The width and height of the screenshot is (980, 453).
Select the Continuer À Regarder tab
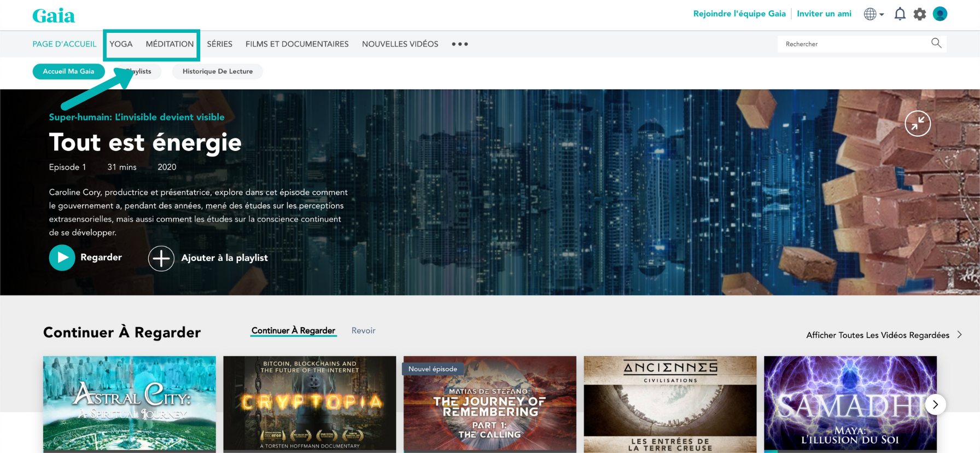click(x=293, y=330)
